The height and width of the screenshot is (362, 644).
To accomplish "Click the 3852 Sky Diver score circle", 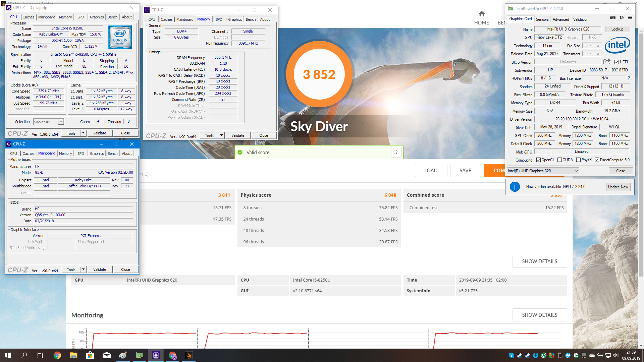I will (319, 74).
